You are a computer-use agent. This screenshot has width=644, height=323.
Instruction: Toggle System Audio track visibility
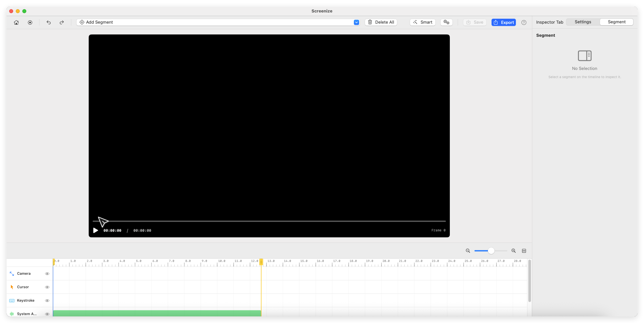(47, 314)
